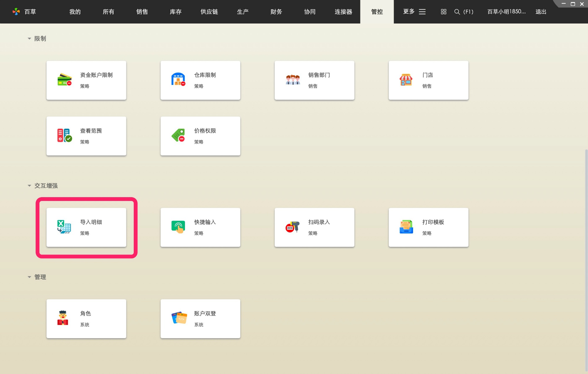Click the 销售部门 card title

pos(319,75)
